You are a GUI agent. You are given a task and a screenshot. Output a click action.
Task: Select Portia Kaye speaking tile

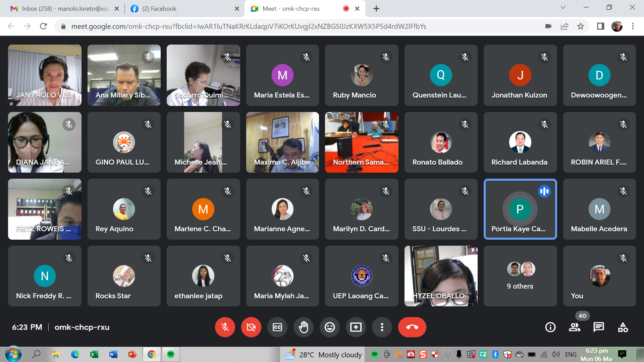tap(520, 209)
